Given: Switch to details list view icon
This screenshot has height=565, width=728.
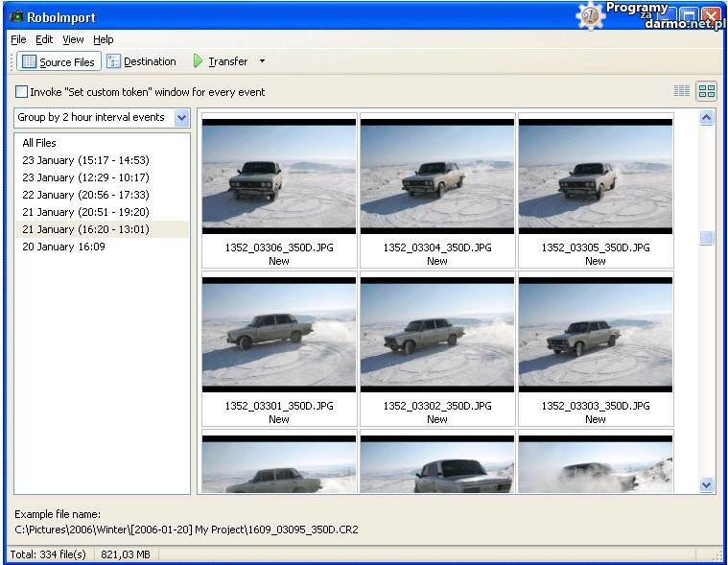Looking at the screenshot, I should (682, 91).
